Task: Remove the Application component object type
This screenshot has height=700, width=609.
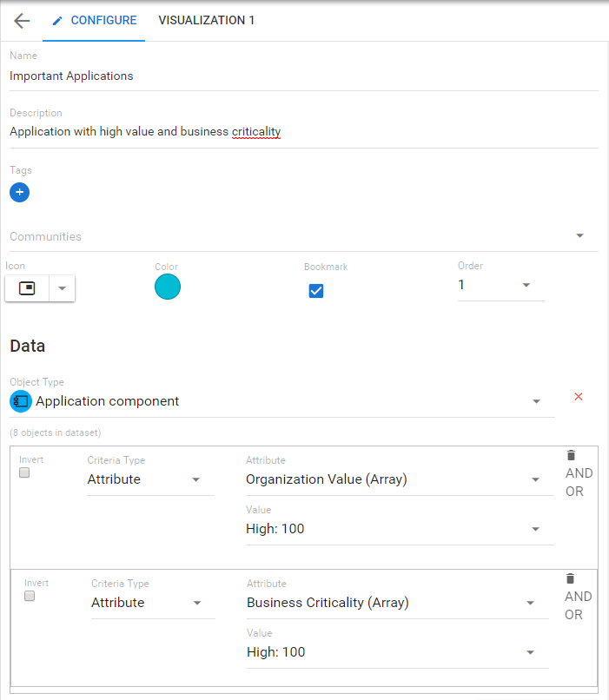Action: [579, 397]
